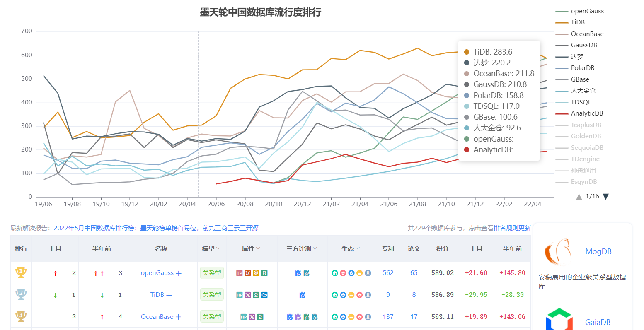Viewport: 644px width, 330px height.
Task: Click the blue cloud icon in TiDB row
Action: click(x=264, y=295)
